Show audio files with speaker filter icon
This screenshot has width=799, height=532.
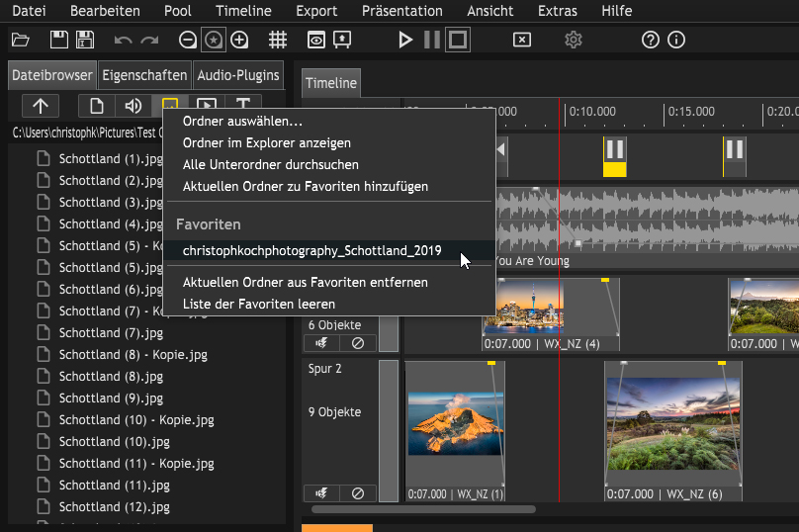[x=132, y=106]
